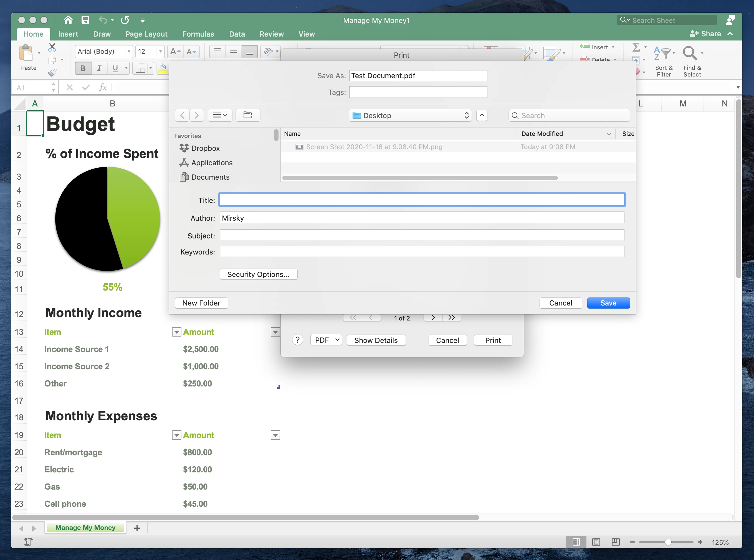Click the Format Painter brush icon
Image resolution: width=754 pixels, height=560 pixels.
tap(52, 73)
